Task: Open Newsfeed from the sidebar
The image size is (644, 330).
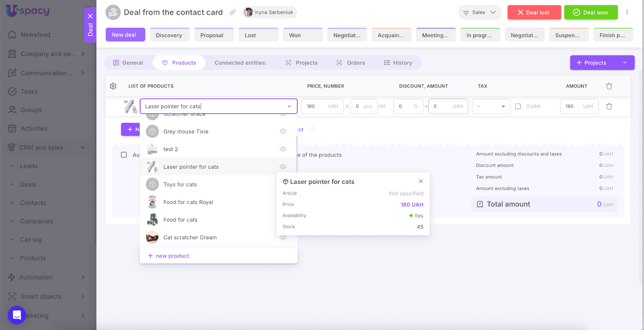Action: coord(35,35)
